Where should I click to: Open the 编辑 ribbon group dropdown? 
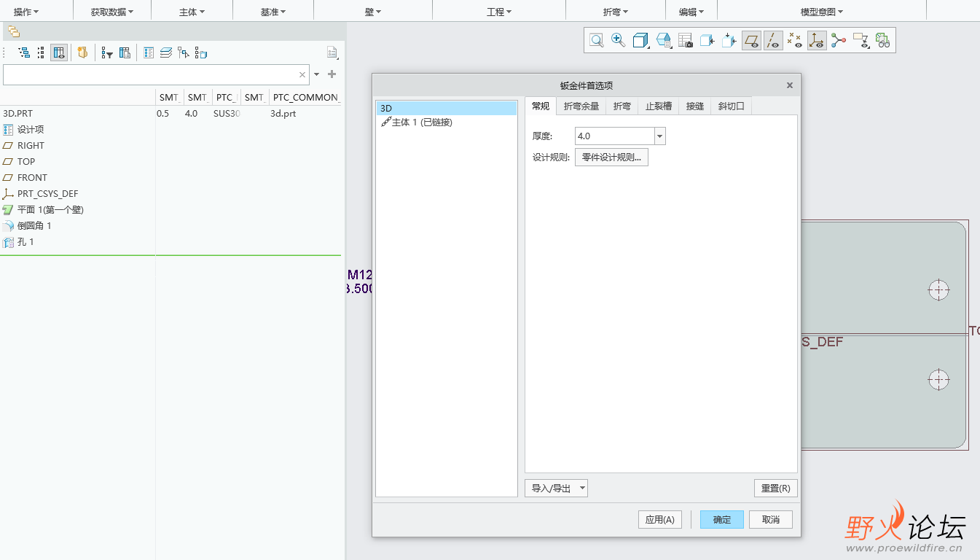click(x=691, y=12)
